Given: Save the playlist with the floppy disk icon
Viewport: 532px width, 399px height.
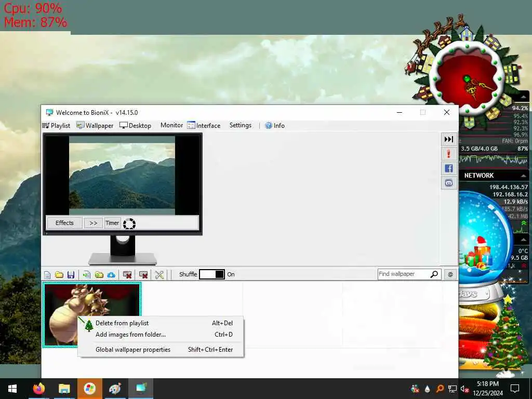Looking at the screenshot, I should 71,274.
